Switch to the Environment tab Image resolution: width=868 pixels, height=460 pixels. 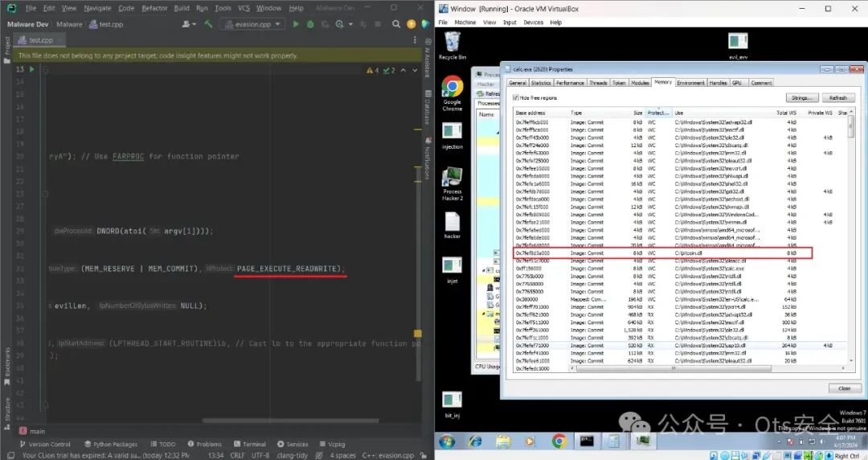click(691, 83)
